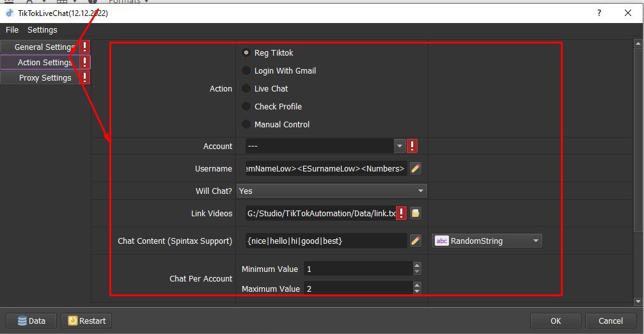Screen dimensions: 644x334
Task: Click the Restart button
Action: (x=87, y=321)
